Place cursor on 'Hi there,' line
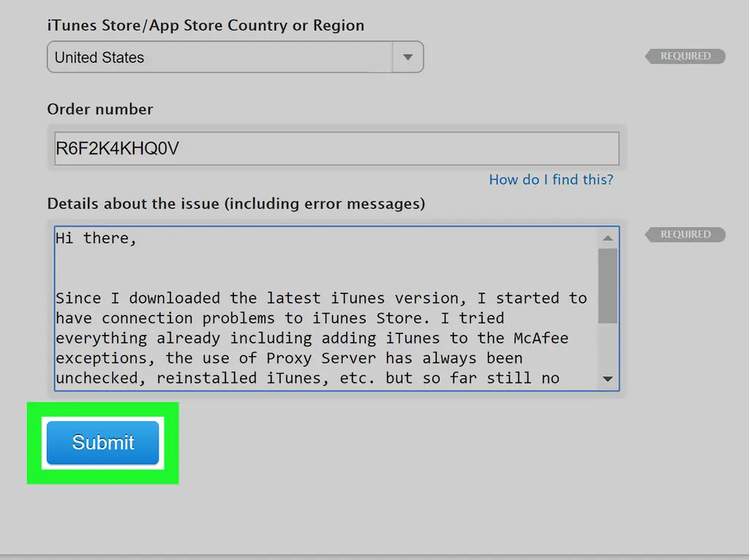 (x=96, y=238)
